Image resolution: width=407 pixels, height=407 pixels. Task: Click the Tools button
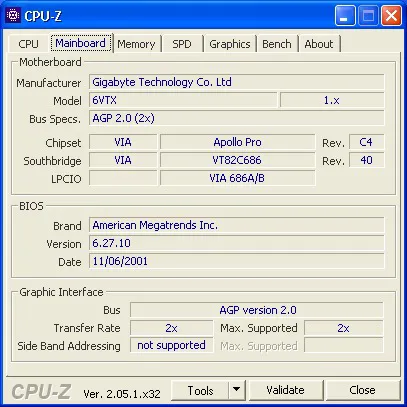200,390
